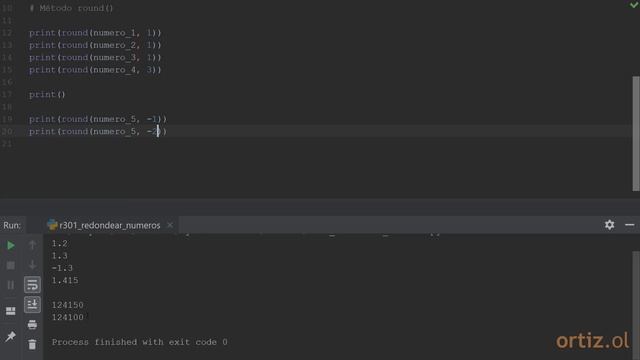Click the Método round() comment
This screenshot has width=640, height=360.
coord(71,8)
